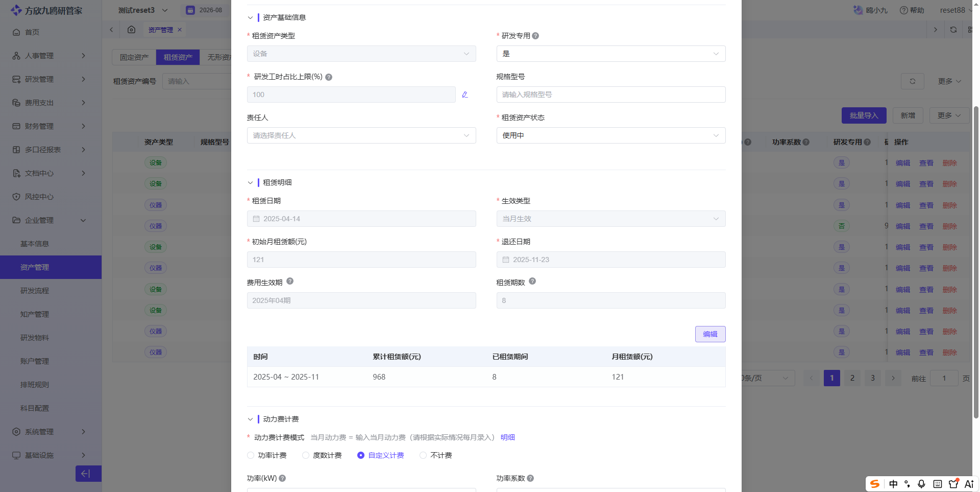Screen dimensions: 980x492
Task: Click the table refresh icon button near 更多
Action: (913, 81)
